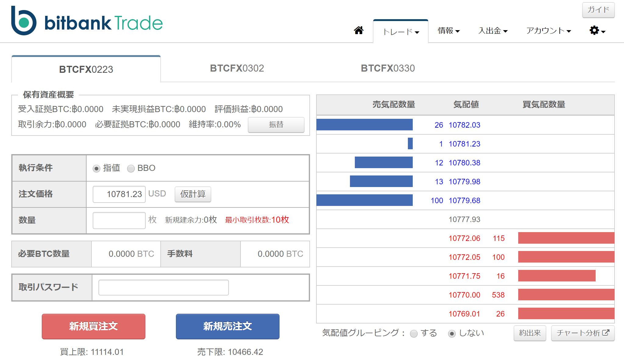
Task: Click bid quantity 538 at 10770.00
Action: (498, 295)
